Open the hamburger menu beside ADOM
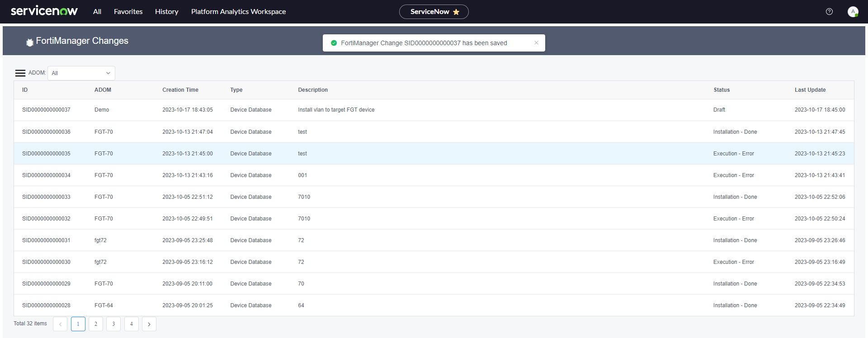This screenshot has width=868, height=338. pos(20,73)
